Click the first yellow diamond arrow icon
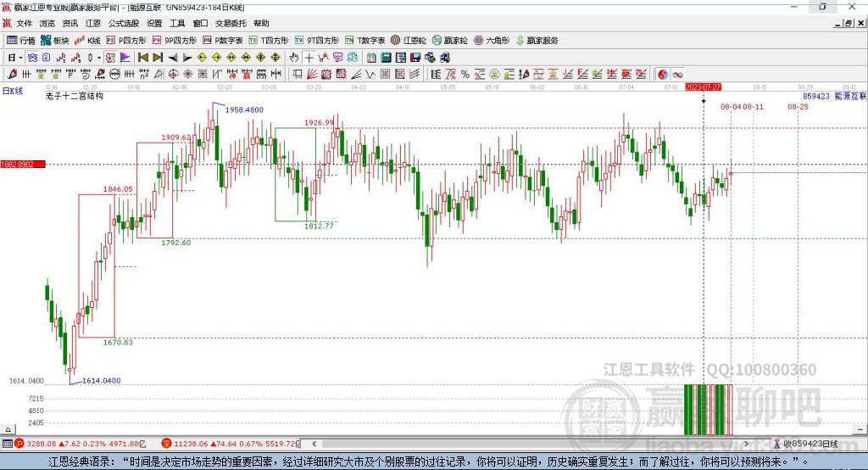This screenshot has height=470, width=868. (202, 58)
